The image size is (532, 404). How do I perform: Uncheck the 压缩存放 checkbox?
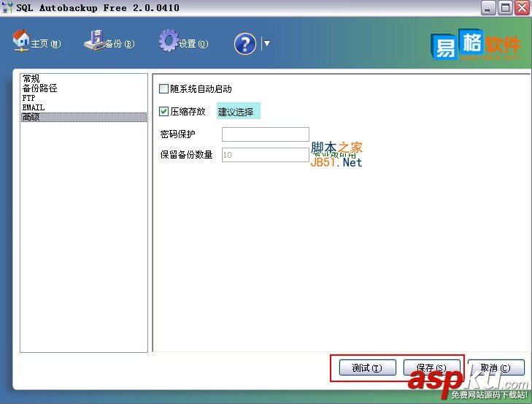click(163, 112)
